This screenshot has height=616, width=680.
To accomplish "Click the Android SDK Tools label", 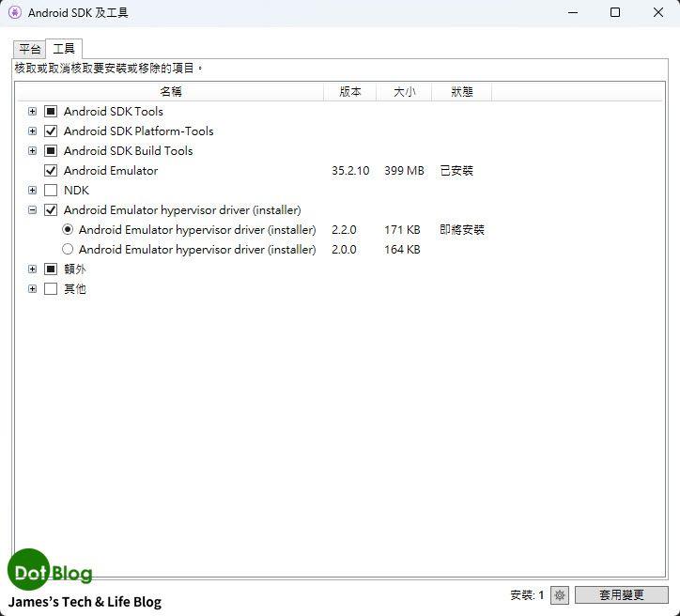I will point(114,112).
